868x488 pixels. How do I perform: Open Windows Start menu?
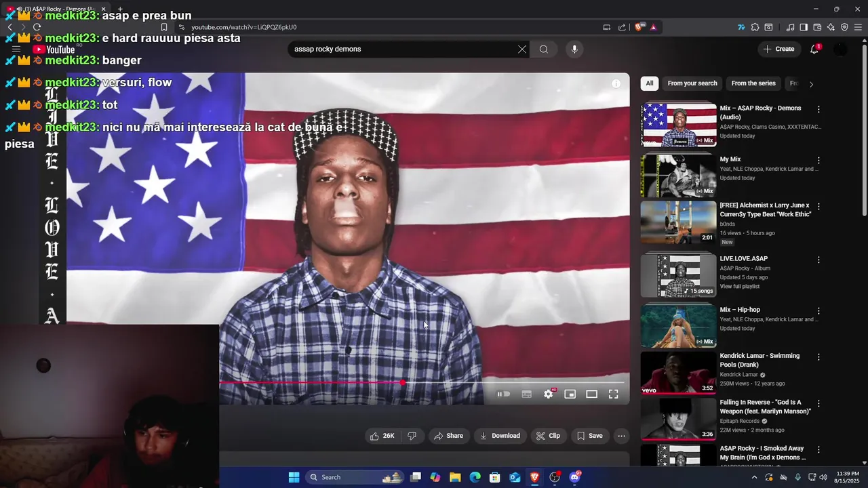click(x=294, y=477)
